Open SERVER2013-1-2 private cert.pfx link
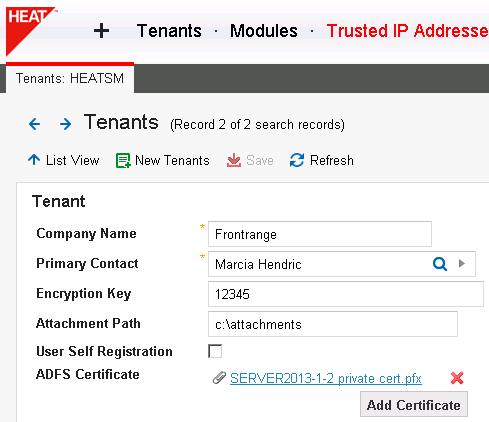Image resolution: width=489 pixels, height=422 pixels. click(x=326, y=379)
